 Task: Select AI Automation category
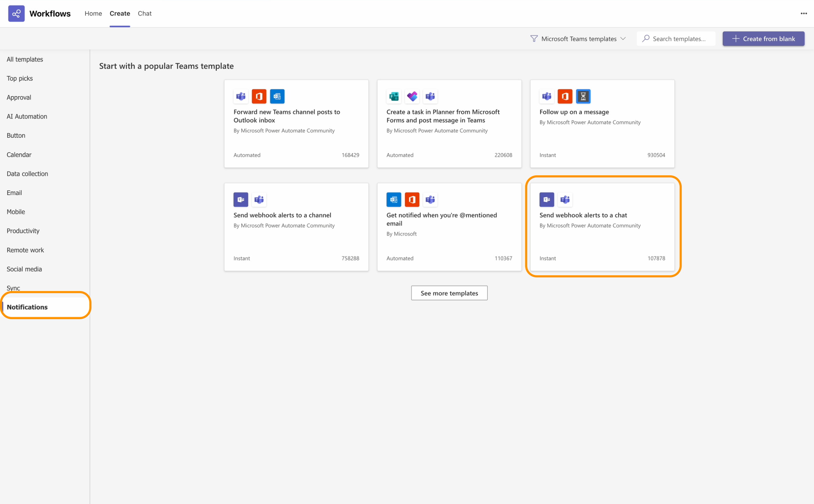(27, 116)
